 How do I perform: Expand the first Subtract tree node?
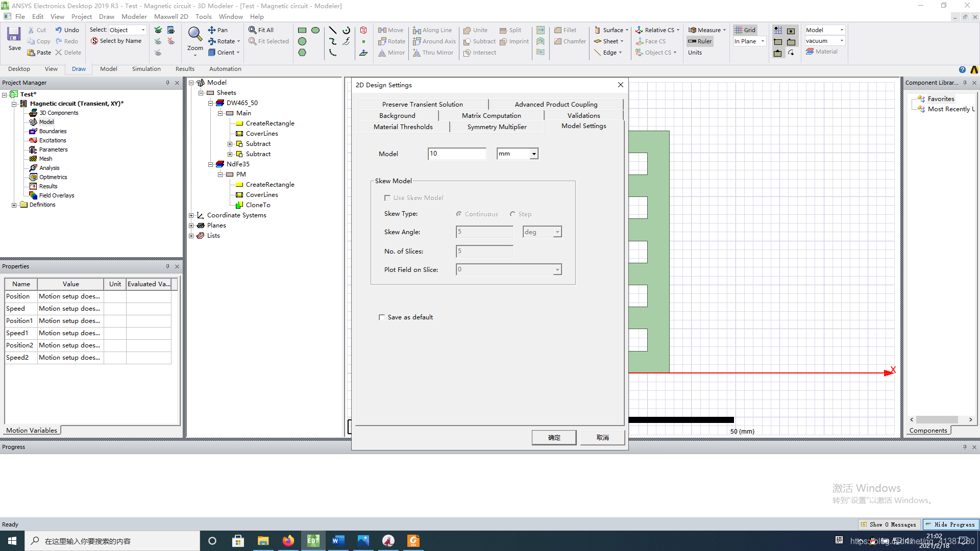pos(230,144)
